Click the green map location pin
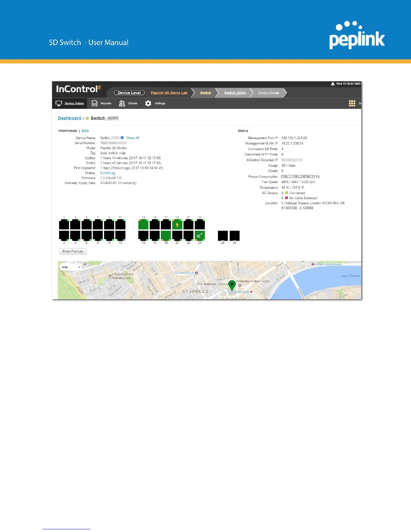Screen dimensions: 411x532 pyautogui.click(x=232, y=285)
